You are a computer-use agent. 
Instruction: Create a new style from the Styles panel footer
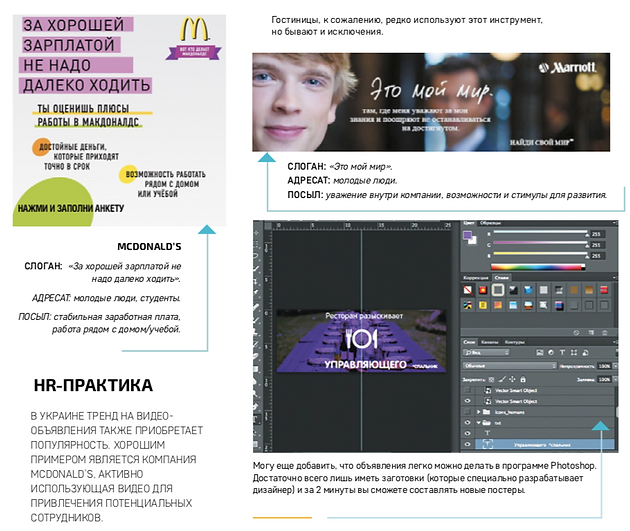[591, 332]
